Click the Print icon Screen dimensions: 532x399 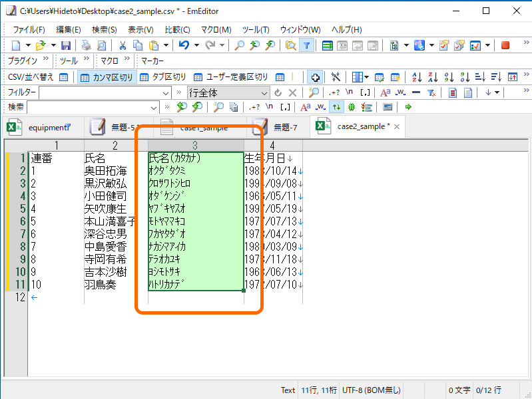click(x=86, y=45)
